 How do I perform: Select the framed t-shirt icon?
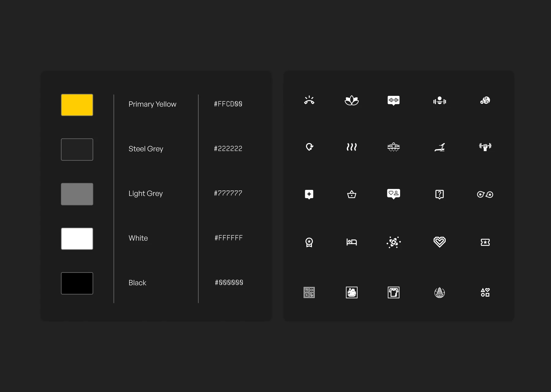click(394, 292)
